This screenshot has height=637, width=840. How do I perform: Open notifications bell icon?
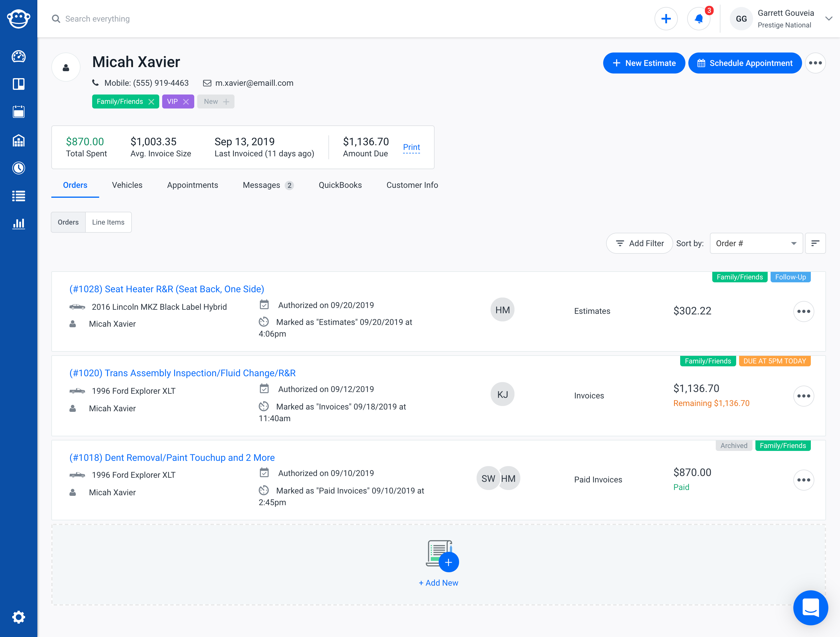pos(699,19)
